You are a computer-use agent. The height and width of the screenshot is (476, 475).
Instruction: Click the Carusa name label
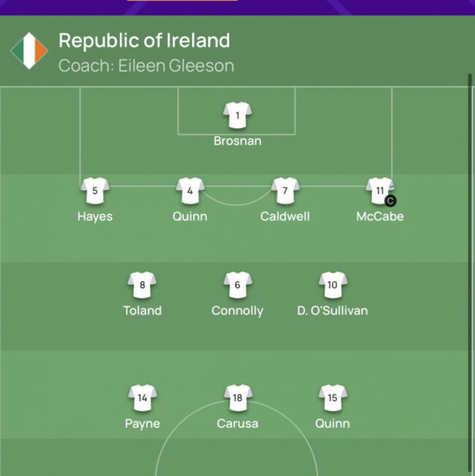pyautogui.click(x=237, y=424)
